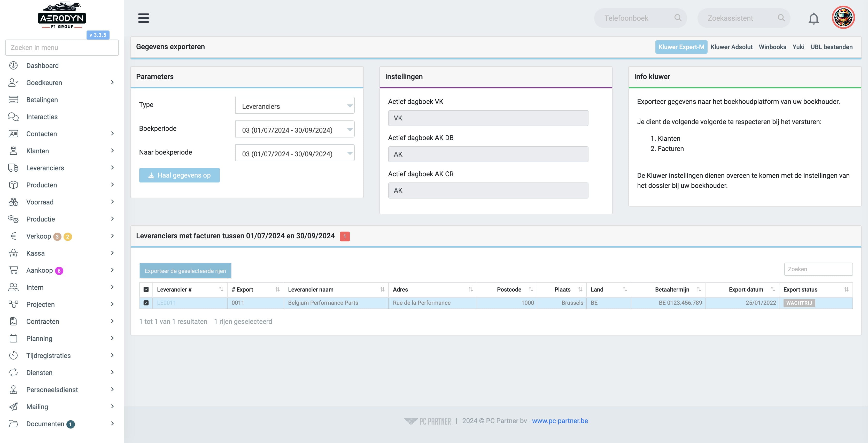Click the Aerodyn F1 Group logo
The height and width of the screenshot is (443, 868).
(62, 16)
